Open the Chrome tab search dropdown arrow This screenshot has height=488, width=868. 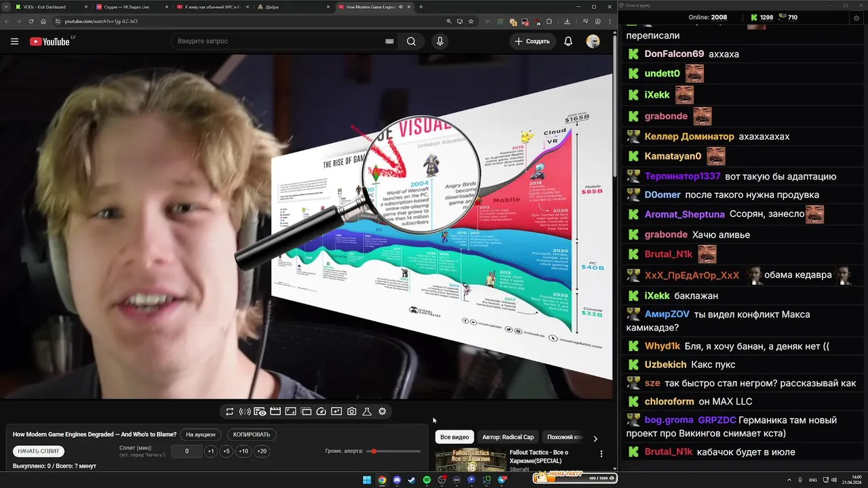[7, 7]
